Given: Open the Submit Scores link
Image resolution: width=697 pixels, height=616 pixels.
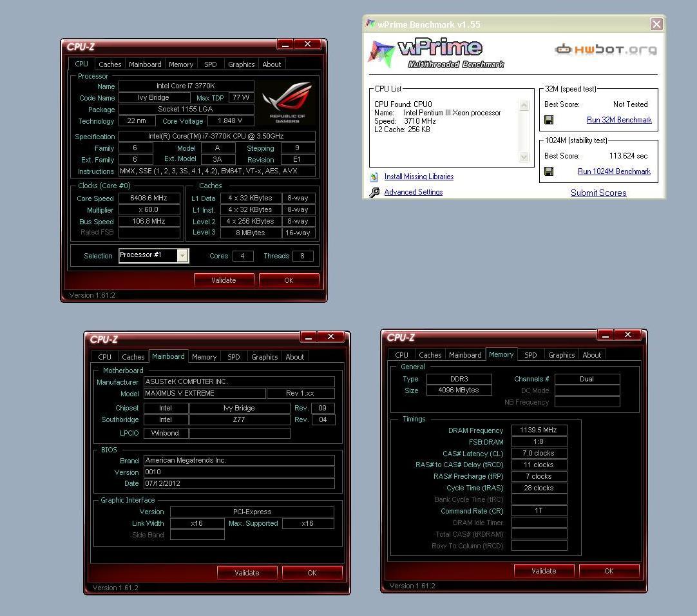Looking at the screenshot, I should 598,193.
